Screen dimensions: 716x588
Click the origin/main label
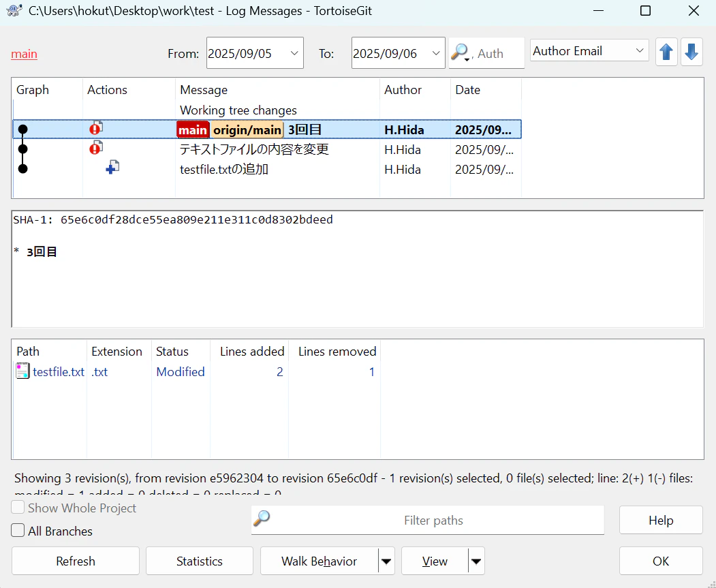[x=247, y=130]
